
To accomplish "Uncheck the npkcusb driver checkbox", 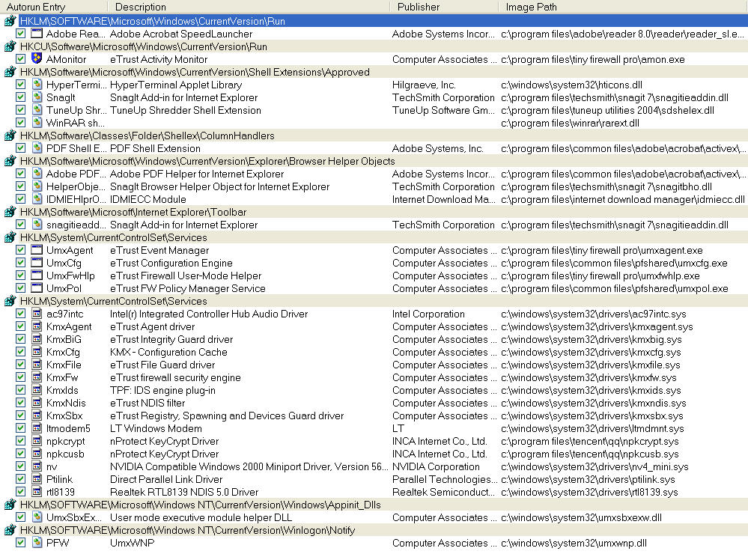I will pyautogui.click(x=20, y=453).
